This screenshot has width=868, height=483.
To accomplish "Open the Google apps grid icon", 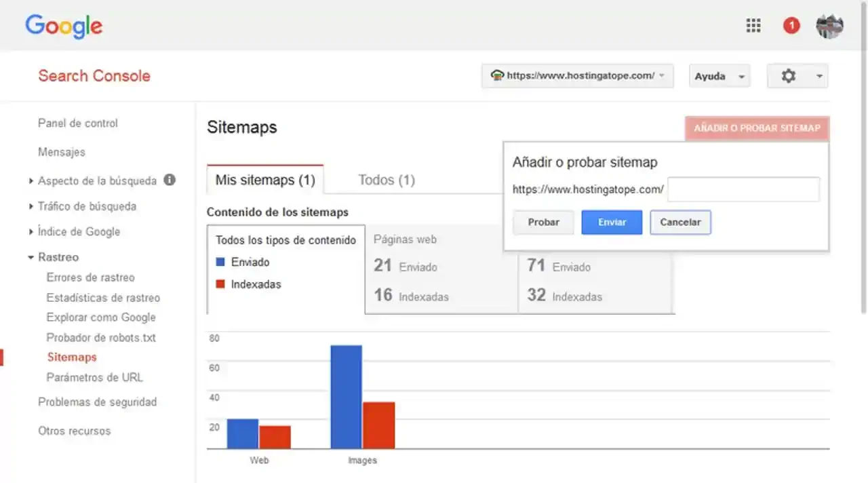I will [753, 26].
